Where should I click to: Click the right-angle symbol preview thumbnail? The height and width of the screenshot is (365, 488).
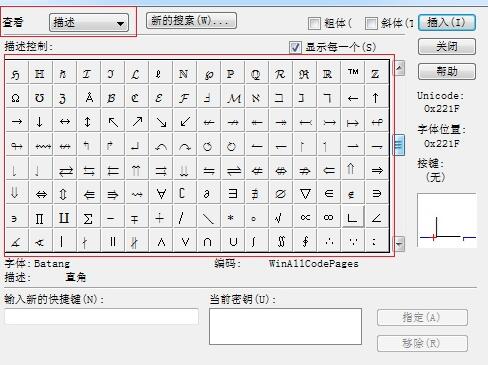(x=447, y=220)
